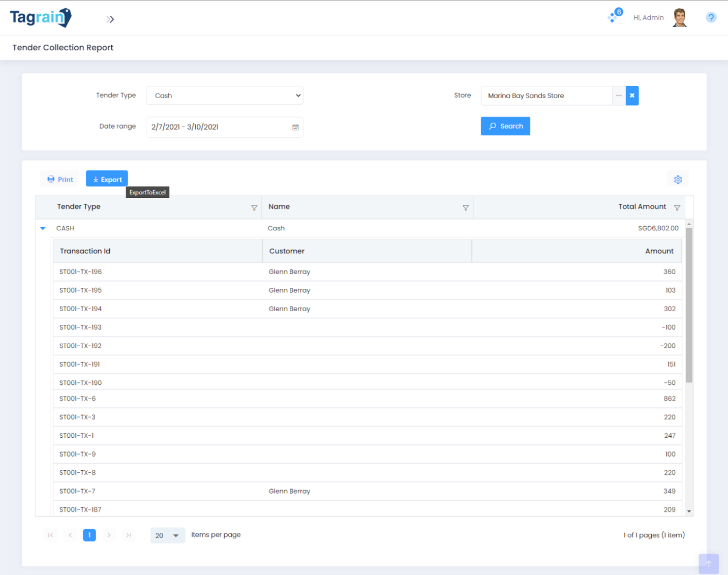Open store picker ellipsis button

tap(619, 96)
